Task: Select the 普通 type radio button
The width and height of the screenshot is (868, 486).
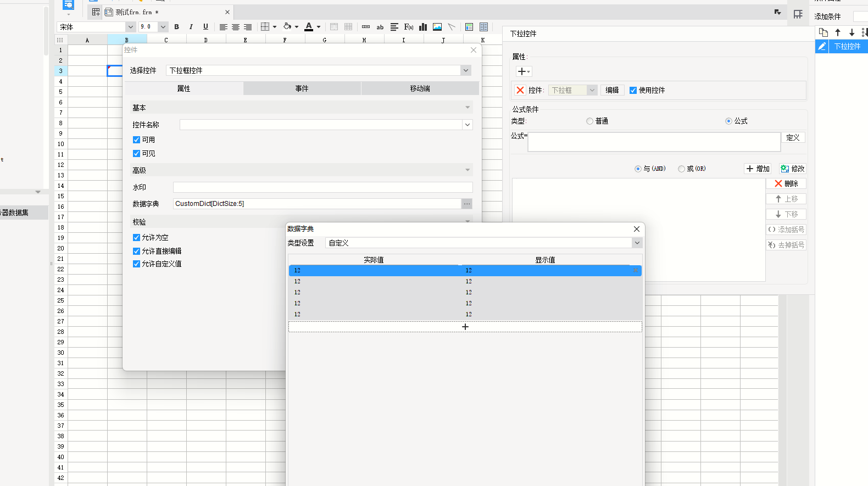Action: (x=589, y=121)
